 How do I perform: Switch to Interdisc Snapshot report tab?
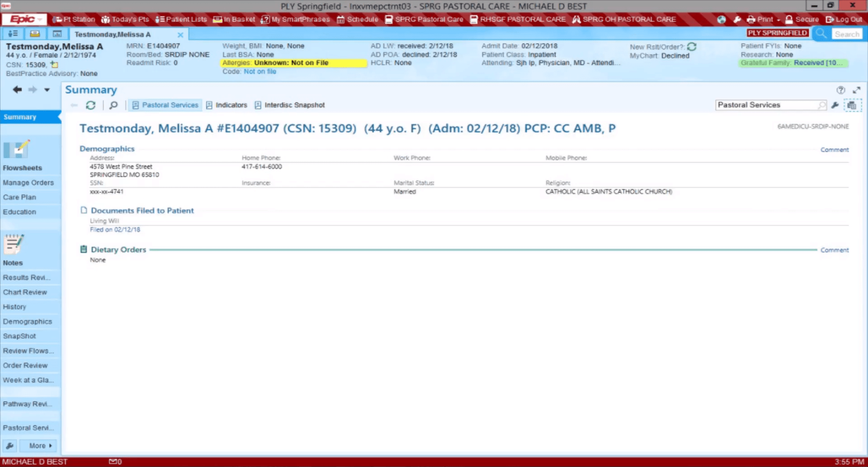(x=290, y=105)
